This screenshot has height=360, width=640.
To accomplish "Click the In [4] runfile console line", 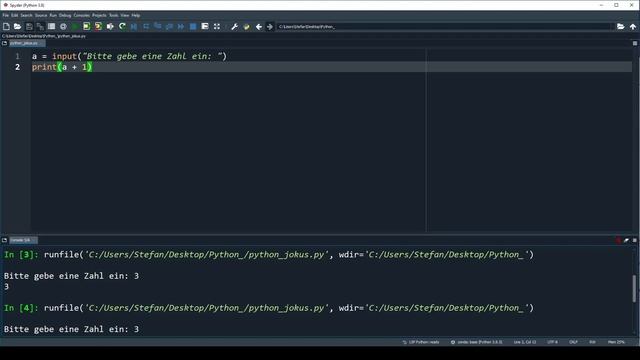I will (x=269, y=308).
